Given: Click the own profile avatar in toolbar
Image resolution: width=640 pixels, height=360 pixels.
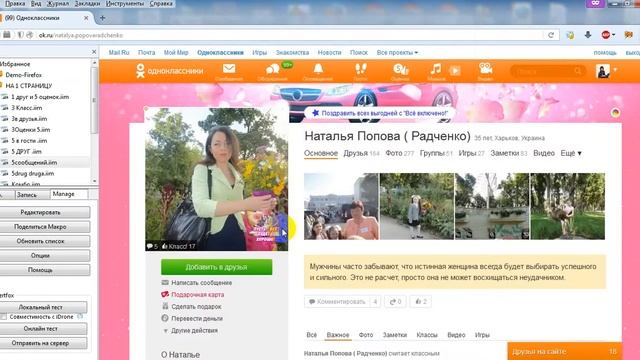Looking at the screenshot, I should pos(603,71).
